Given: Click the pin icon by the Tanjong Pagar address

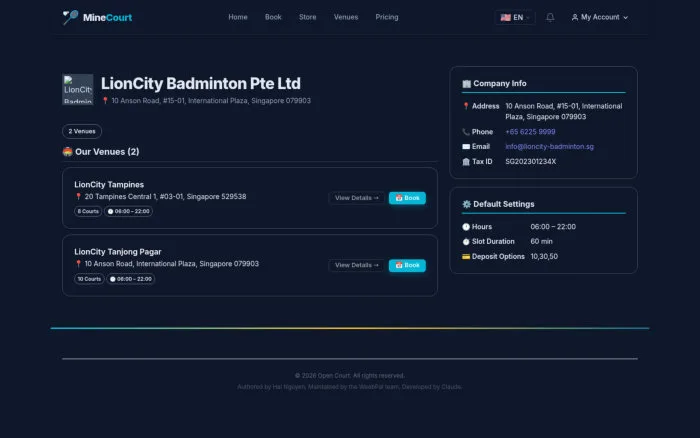Looking at the screenshot, I should pos(79,264).
